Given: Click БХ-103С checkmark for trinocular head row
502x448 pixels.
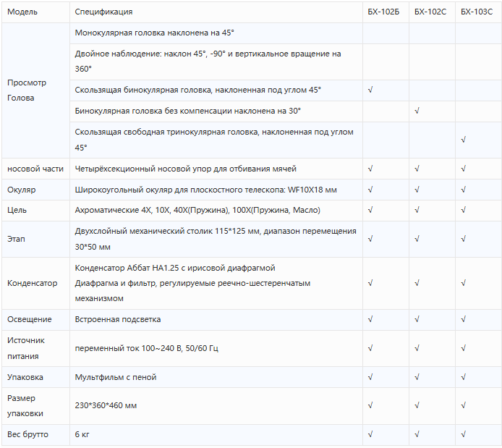Looking at the screenshot, I should 463,140.
